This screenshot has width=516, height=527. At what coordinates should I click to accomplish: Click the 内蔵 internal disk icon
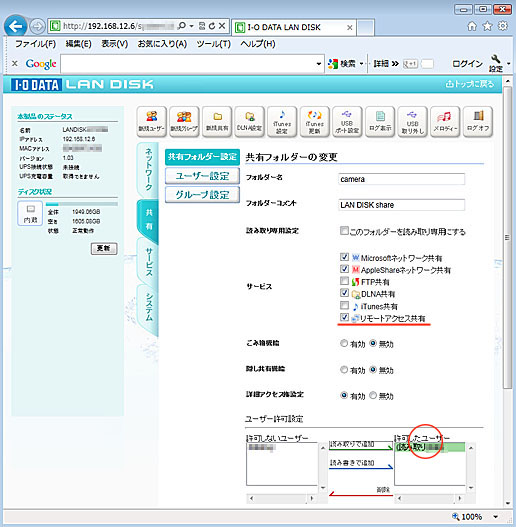pos(30,213)
